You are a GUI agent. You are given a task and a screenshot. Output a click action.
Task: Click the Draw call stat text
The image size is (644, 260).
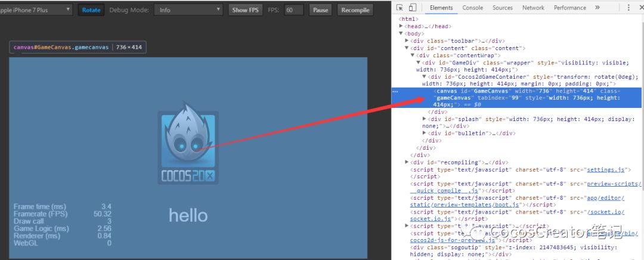pyautogui.click(x=29, y=221)
